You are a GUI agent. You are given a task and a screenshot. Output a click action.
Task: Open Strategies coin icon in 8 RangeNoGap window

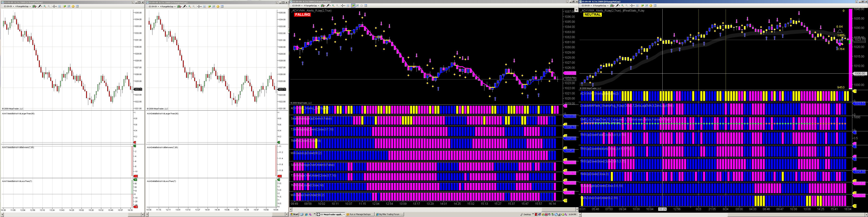651,6
